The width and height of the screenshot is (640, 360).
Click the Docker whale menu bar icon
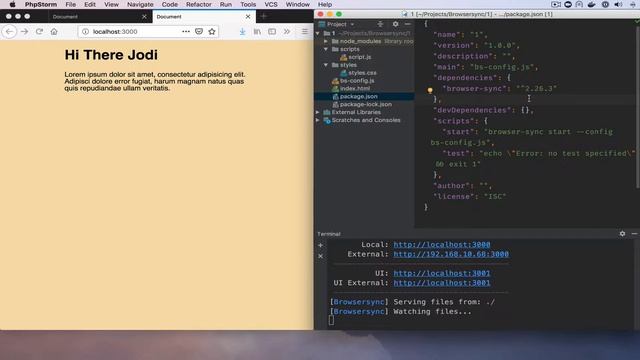(x=591, y=4)
